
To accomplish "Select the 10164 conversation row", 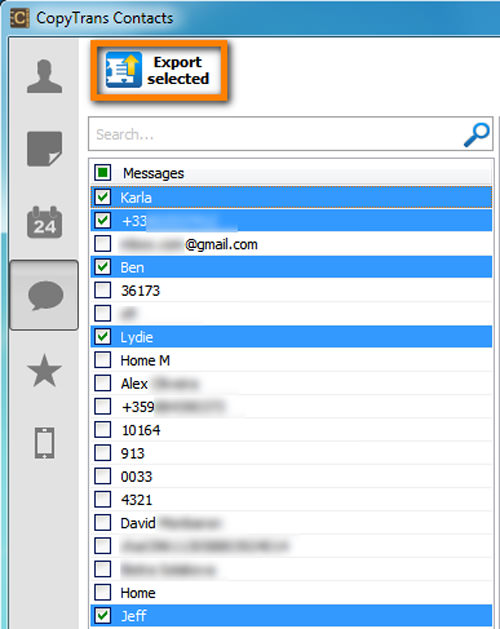I will point(291,430).
